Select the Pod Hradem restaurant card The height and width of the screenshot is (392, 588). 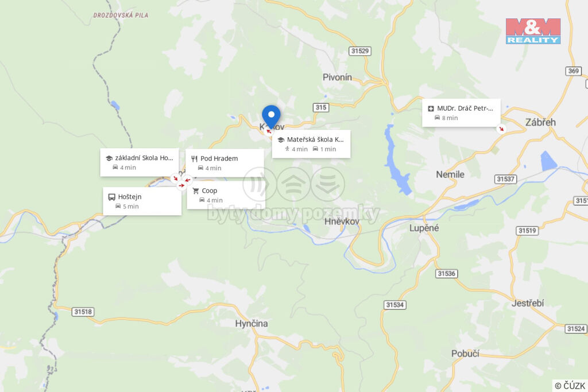pos(225,163)
